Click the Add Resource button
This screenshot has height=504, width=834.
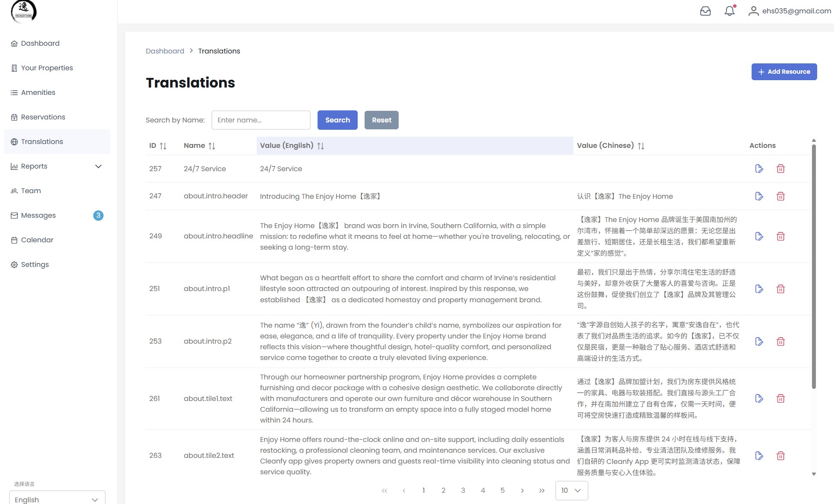(x=784, y=72)
